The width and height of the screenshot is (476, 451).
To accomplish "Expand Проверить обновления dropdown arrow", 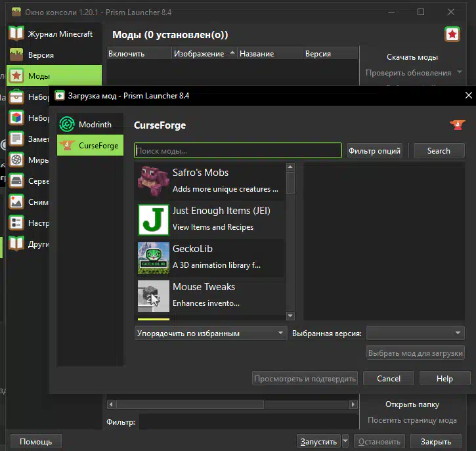I will [460, 72].
